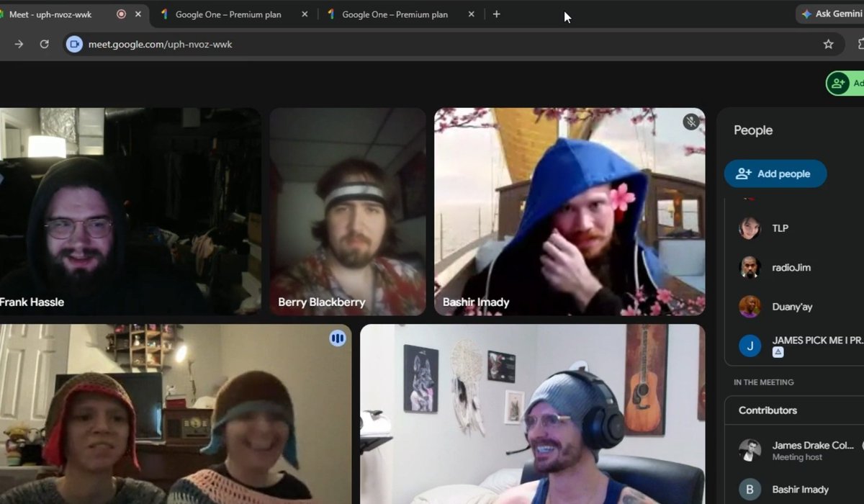Click the camera site info icon in address bar
The image size is (864, 504).
click(74, 44)
